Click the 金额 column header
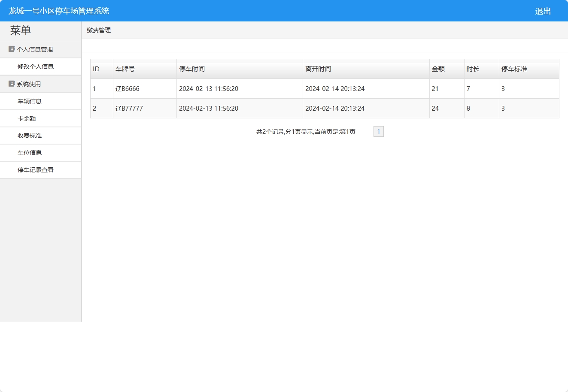 coord(438,69)
